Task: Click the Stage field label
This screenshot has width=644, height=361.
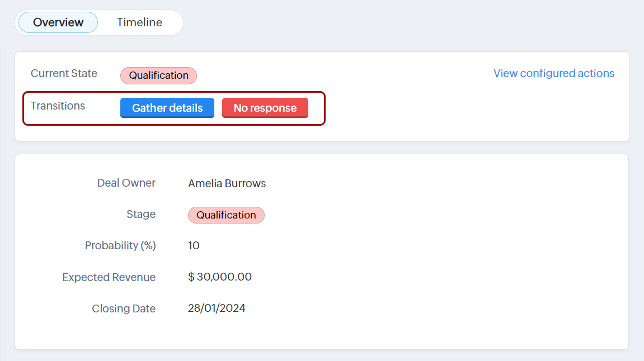Action: tap(141, 214)
